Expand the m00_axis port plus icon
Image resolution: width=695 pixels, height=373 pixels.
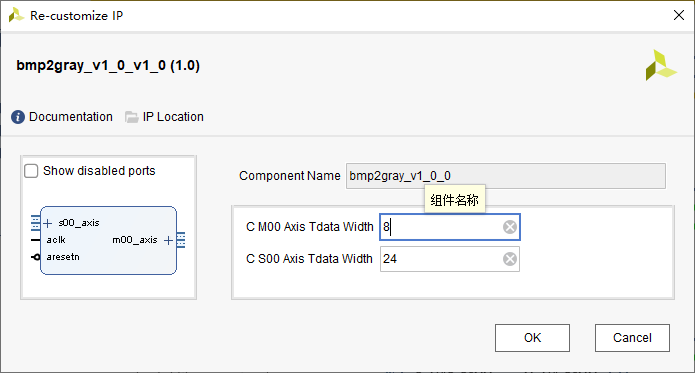[168, 241]
